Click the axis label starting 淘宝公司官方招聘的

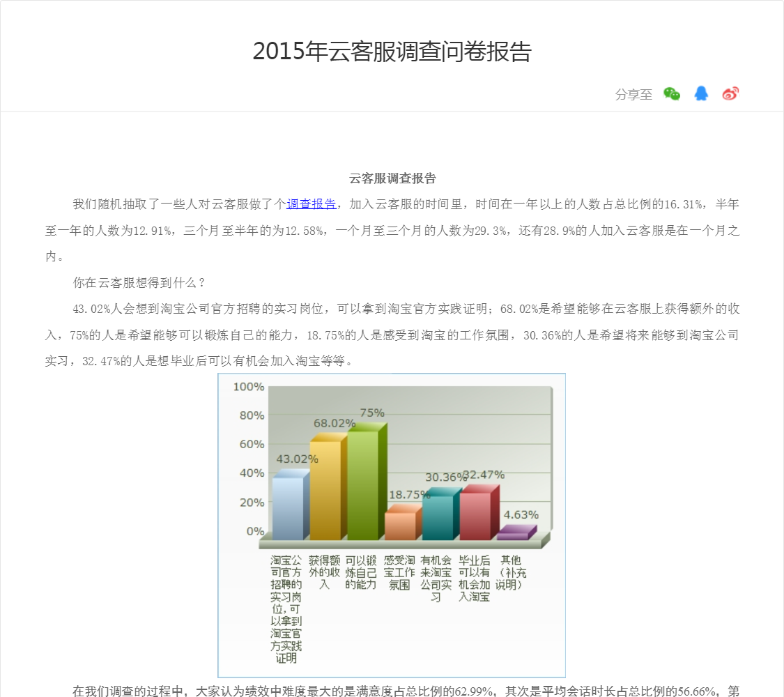pos(286,609)
